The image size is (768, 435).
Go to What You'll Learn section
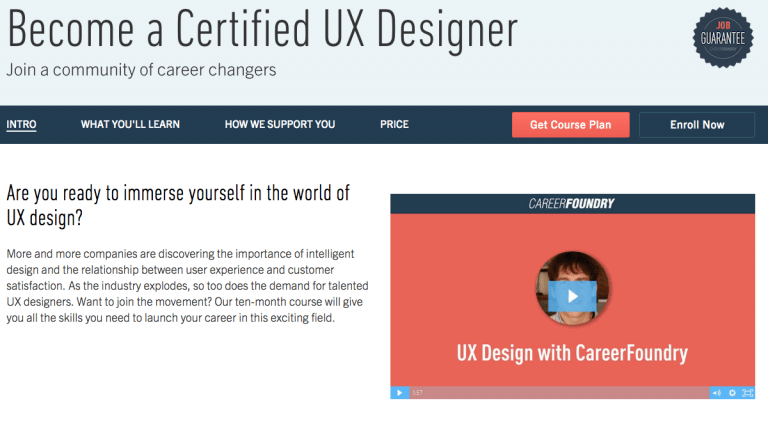click(130, 124)
